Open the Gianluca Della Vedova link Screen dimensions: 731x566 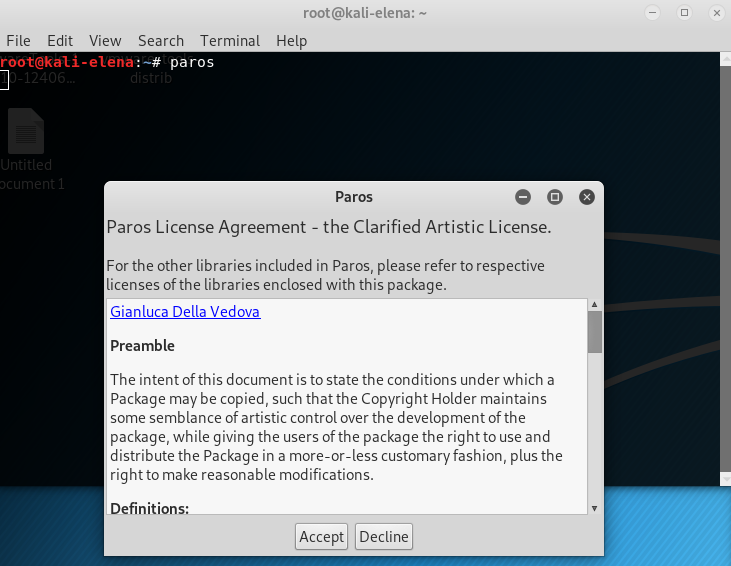coord(185,311)
